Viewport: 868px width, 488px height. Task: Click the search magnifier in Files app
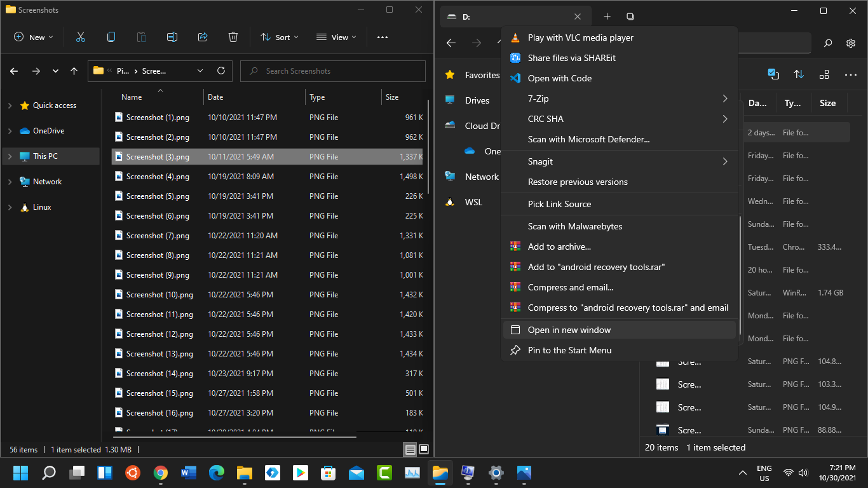[x=828, y=43]
